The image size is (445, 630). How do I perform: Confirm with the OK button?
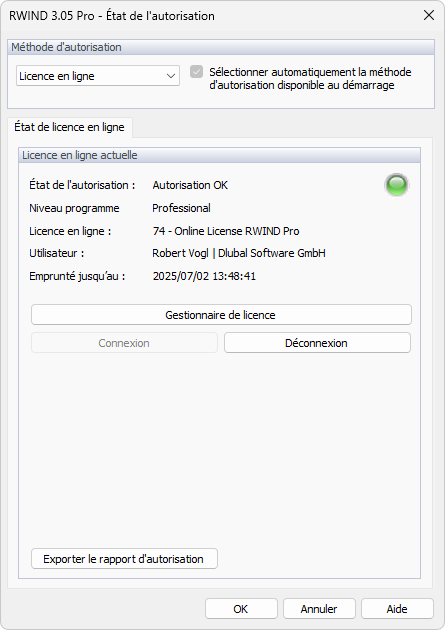pyautogui.click(x=241, y=609)
